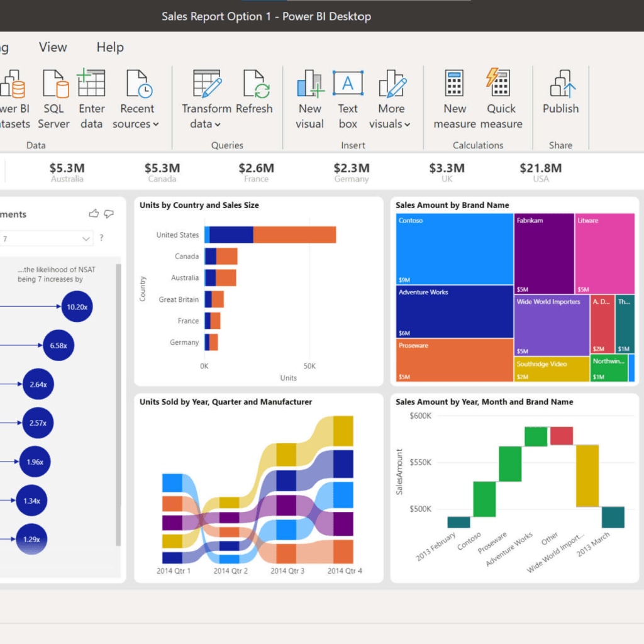Screen dimensions: 644x644
Task: Publish the report
Action: [x=560, y=85]
